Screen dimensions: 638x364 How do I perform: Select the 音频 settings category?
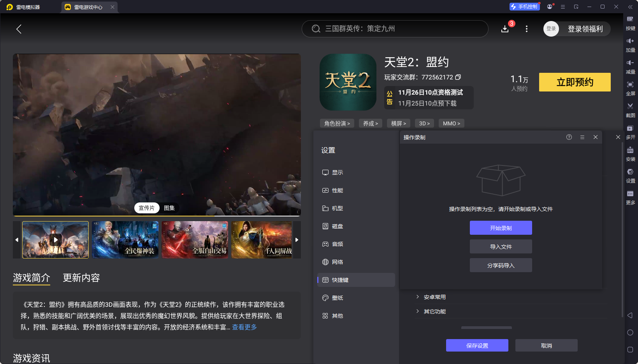(x=337, y=244)
